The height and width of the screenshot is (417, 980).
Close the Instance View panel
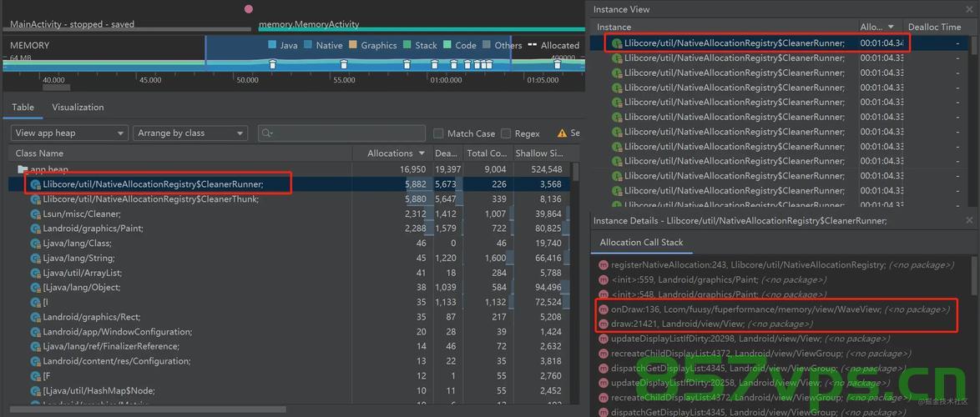969,9
